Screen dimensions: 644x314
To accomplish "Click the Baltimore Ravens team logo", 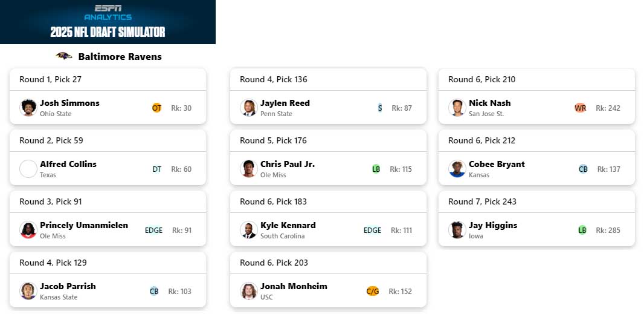I will click(x=64, y=56).
